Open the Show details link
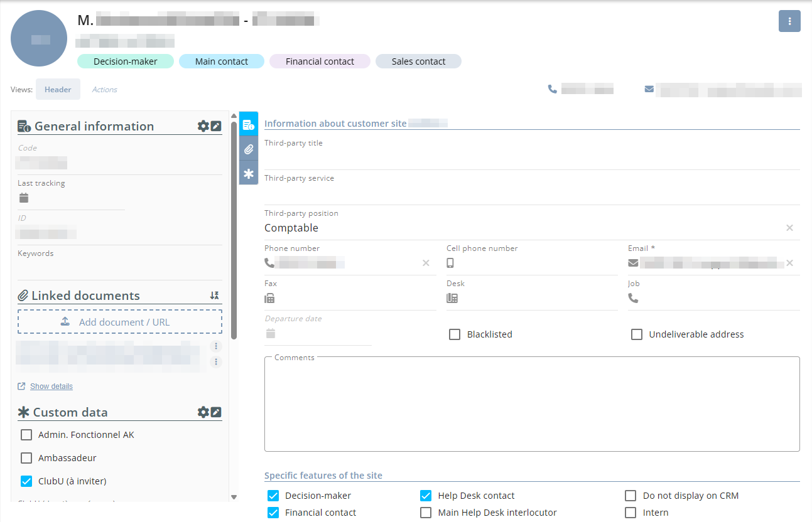The width and height of the screenshot is (812, 522). (51, 386)
